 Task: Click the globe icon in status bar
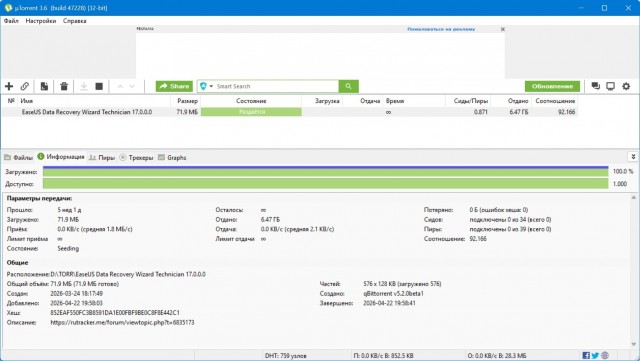point(605,355)
